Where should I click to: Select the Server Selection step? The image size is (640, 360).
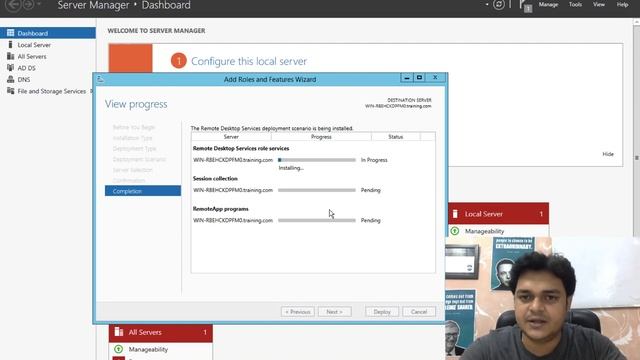click(x=133, y=170)
